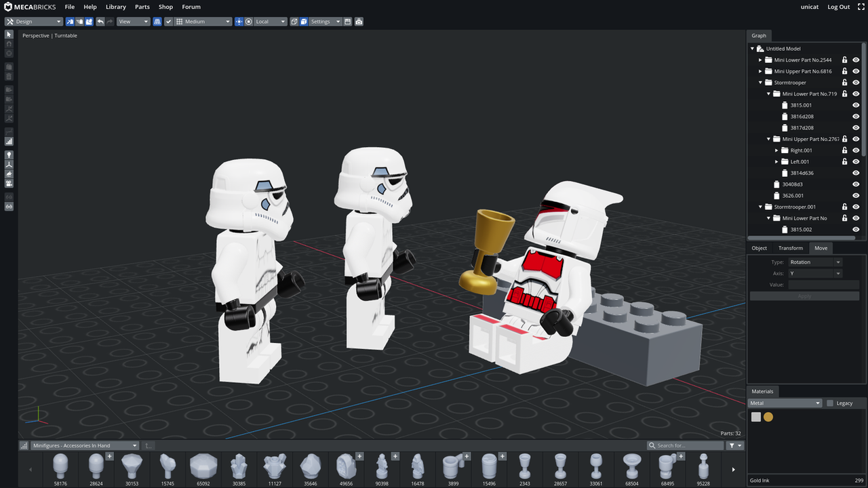Open the Parts menu
Image resolution: width=868 pixels, height=488 pixels.
pos(142,7)
